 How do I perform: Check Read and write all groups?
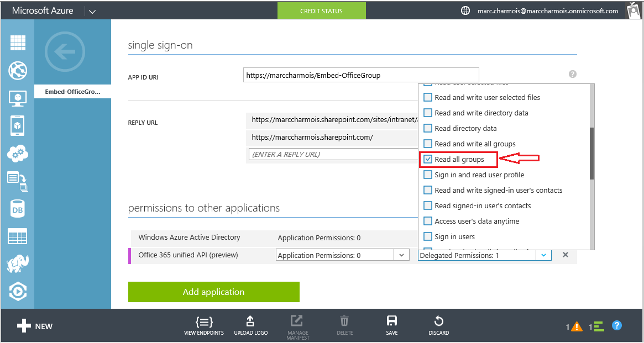427,144
